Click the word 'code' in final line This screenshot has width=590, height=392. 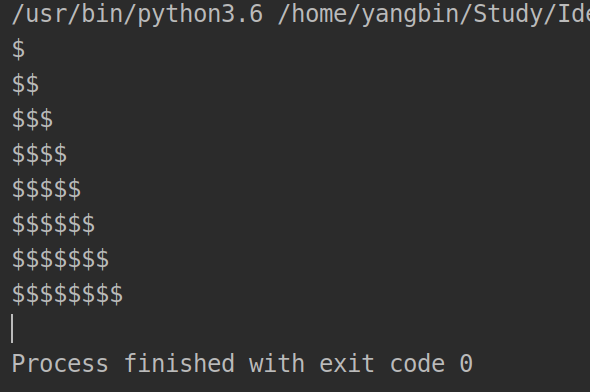[x=417, y=364]
